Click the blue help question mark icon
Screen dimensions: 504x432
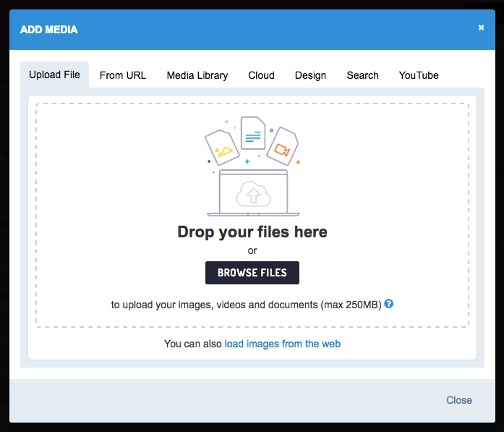389,305
